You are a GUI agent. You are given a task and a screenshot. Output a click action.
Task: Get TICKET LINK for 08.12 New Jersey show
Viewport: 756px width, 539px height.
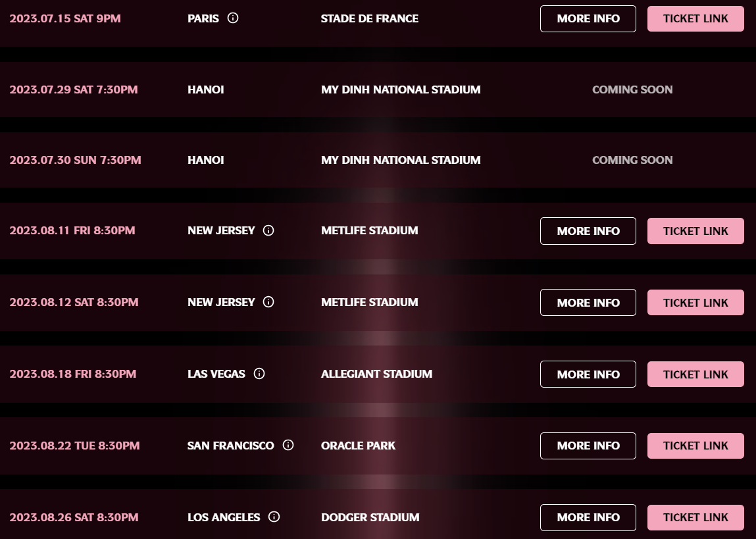695,303
